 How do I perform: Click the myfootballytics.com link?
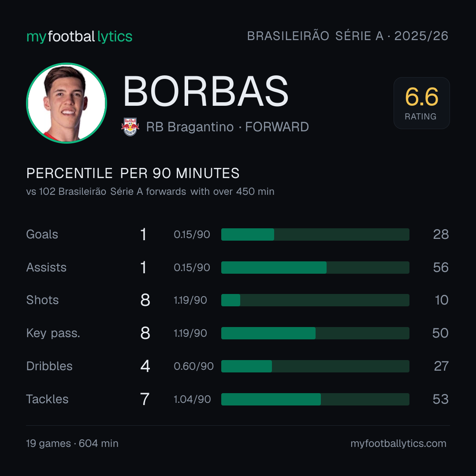(x=398, y=443)
